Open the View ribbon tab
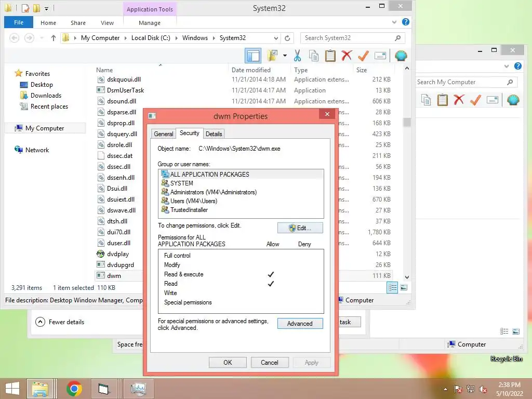The image size is (532, 399). tap(107, 23)
